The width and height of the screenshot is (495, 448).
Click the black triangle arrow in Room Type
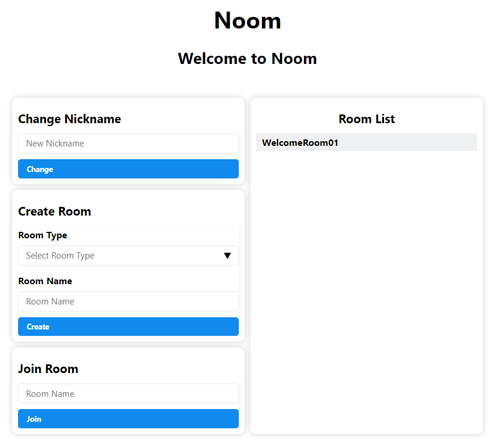[227, 256]
